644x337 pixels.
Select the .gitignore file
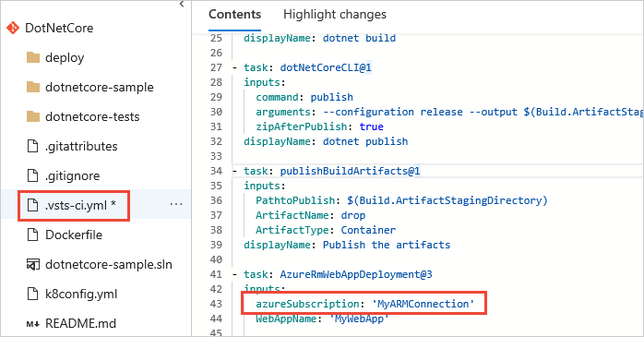tap(72, 176)
